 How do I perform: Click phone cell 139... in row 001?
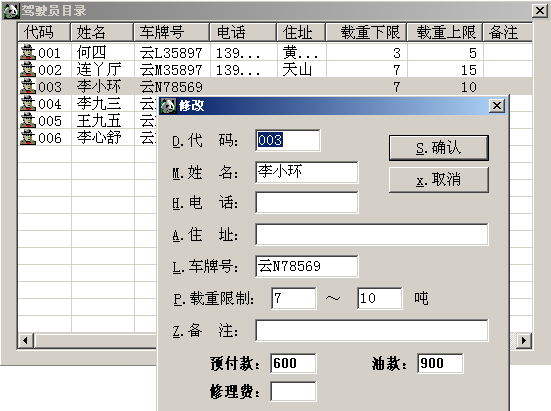tap(238, 53)
